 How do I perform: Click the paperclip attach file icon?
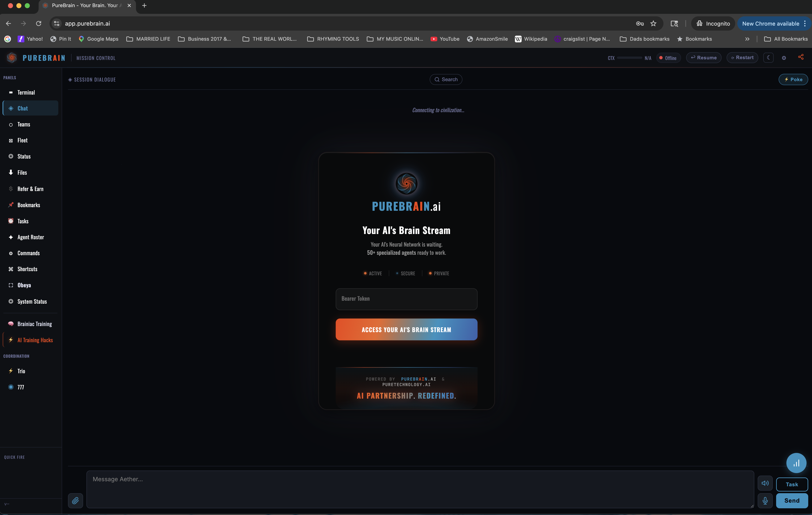[76, 501]
